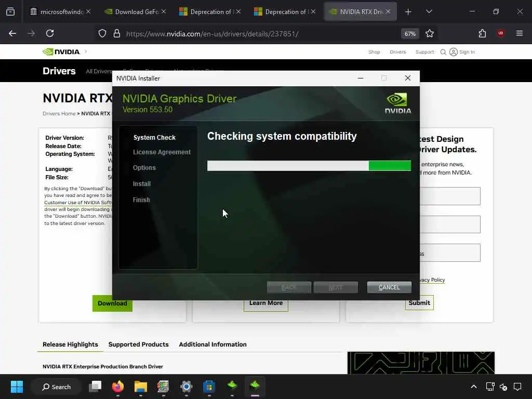Click the CANCEL button in NVIDIA Installer
Image resolution: width=532 pixels, height=399 pixels.
pos(389,287)
